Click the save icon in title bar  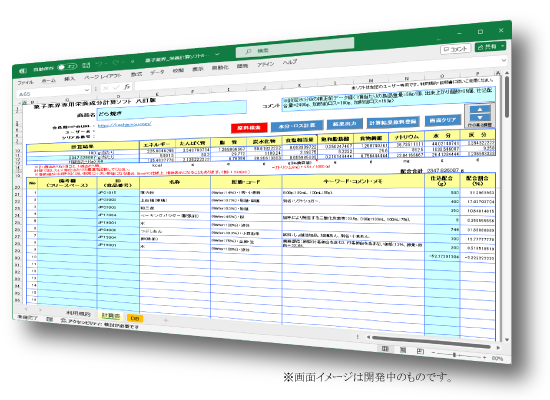86,65
